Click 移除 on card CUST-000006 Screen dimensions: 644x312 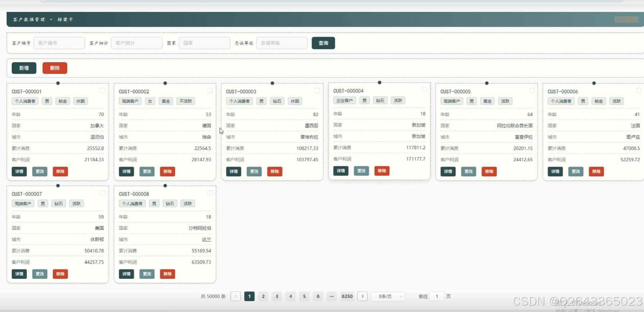tap(596, 172)
